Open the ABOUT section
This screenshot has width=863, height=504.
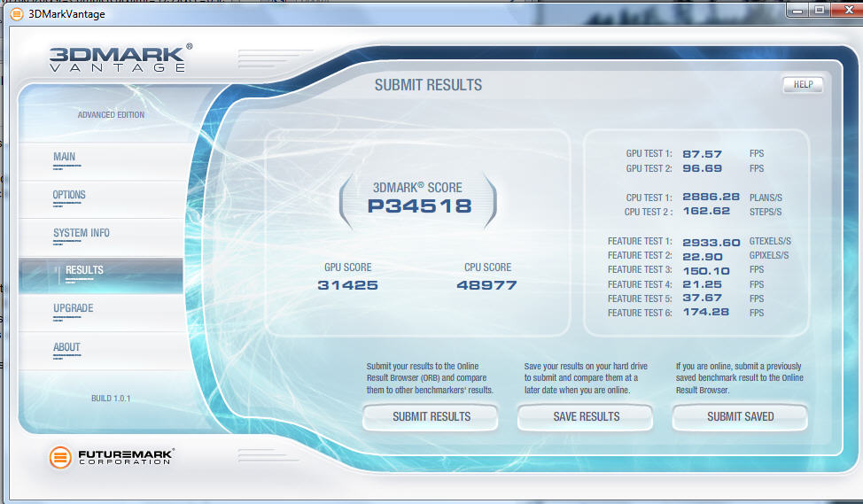click(x=66, y=348)
